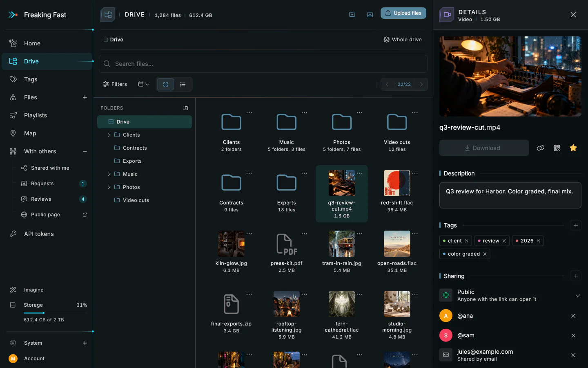Open the q3-review-cut.mp4 video preview
Screen dimensions: 588x368
click(510, 76)
